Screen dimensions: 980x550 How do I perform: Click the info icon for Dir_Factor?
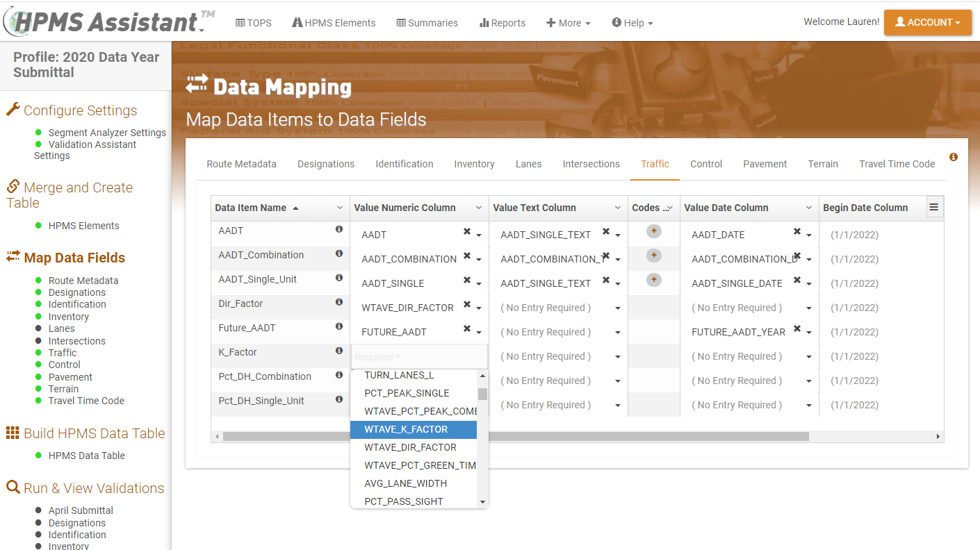pos(339,302)
